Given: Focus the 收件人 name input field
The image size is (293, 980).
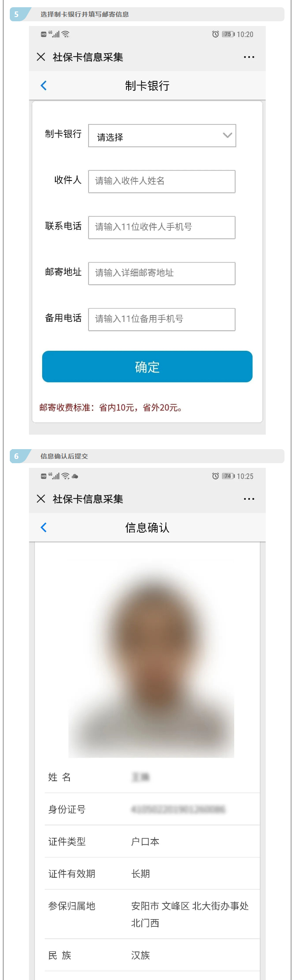Looking at the screenshot, I should pyautogui.click(x=162, y=181).
